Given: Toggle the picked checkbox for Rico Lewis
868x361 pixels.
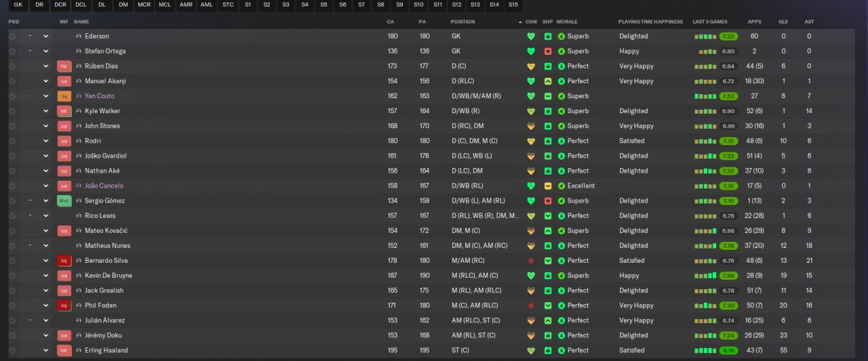Looking at the screenshot, I should 12,215.
